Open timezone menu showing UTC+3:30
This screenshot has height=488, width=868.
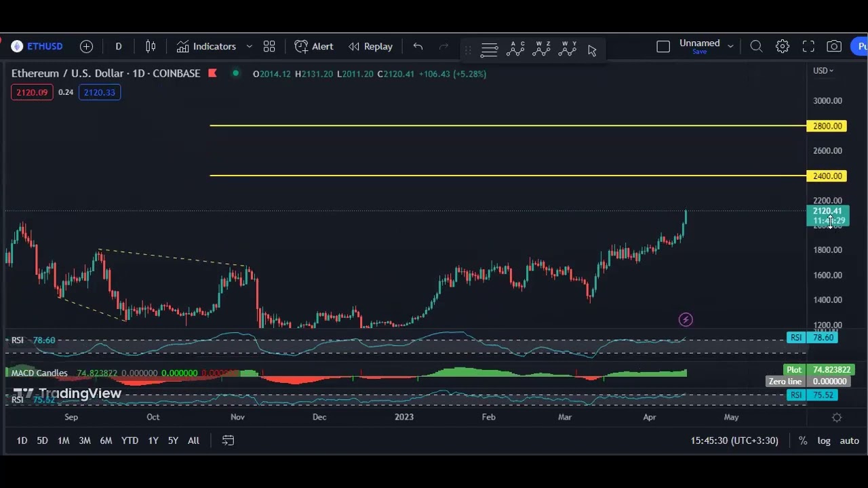pyautogui.click(x=734, y=441)
